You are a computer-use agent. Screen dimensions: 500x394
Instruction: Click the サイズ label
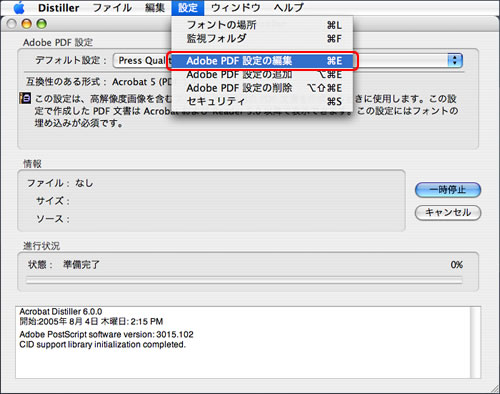click(53, 201)
